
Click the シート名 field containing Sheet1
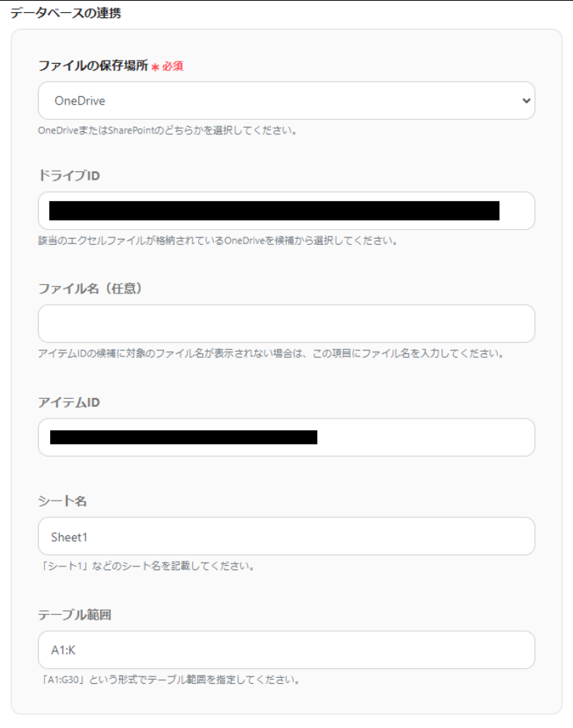[x=286, y=536]
